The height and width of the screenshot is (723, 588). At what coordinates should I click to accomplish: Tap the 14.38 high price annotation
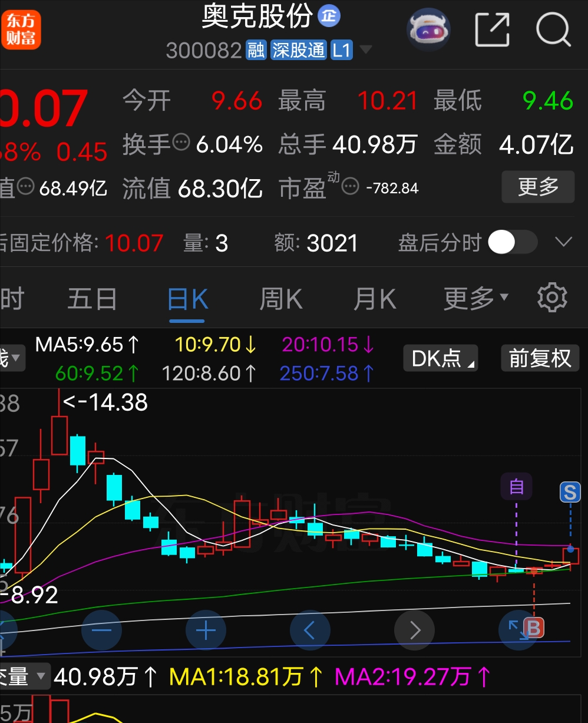pos(105,402)
